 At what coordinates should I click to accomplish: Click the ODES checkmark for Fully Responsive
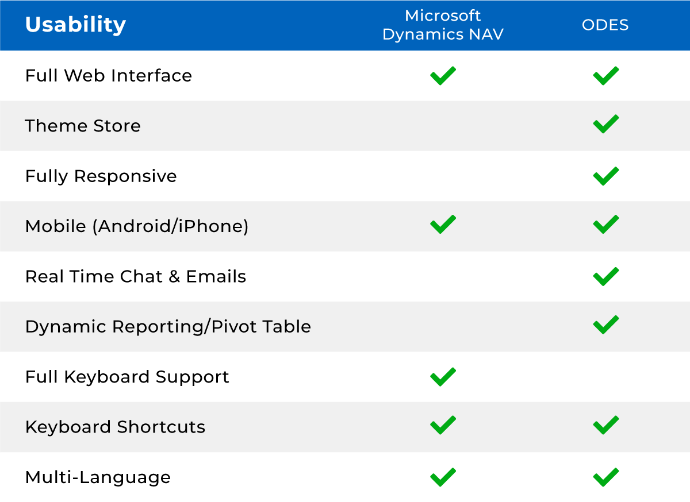click(606, 176)
